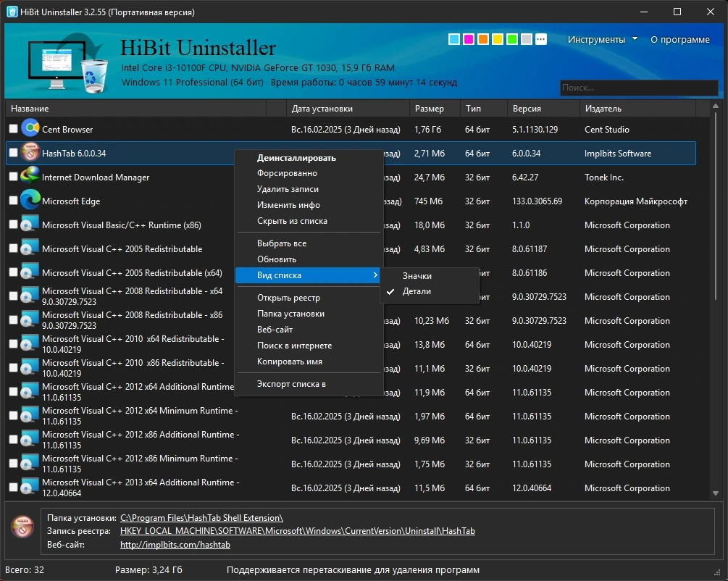
Task: Sort list by Тип column
Action: [x=483, y=108]
